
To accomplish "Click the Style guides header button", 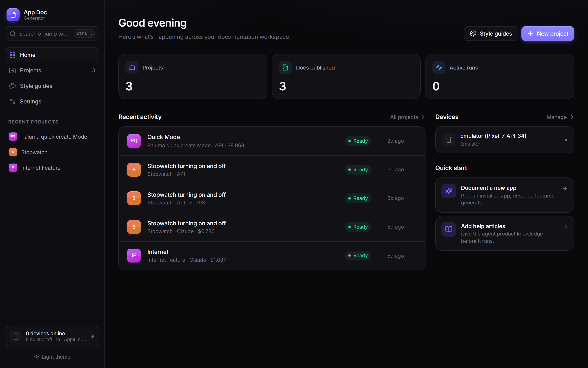I will pos(491,34).
